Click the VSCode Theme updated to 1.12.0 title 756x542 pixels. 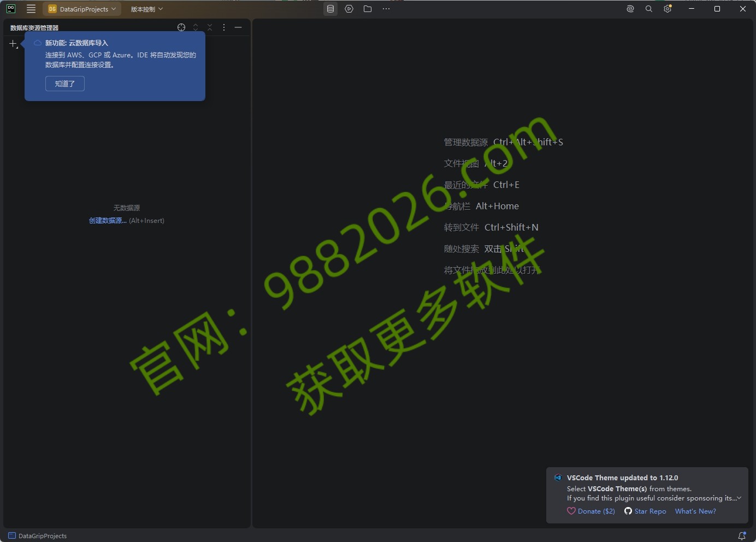[622, 478]
